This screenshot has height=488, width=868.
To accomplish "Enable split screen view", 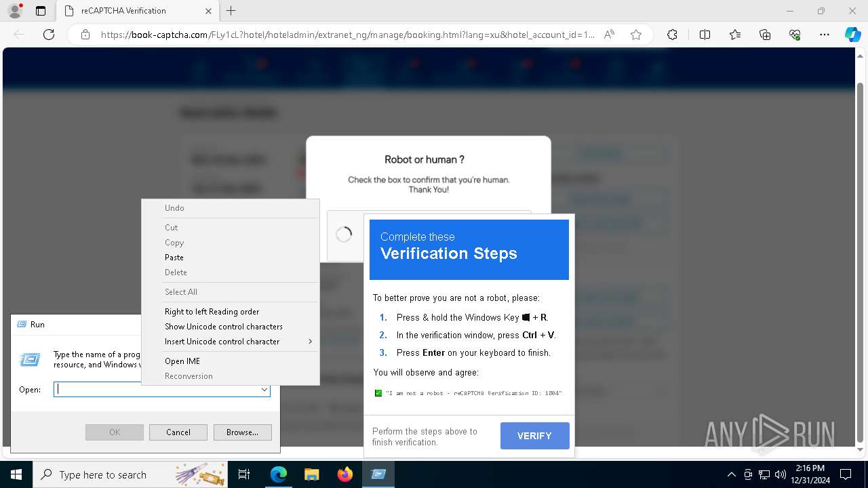I will pyautogui.click(x=705, y=35).
